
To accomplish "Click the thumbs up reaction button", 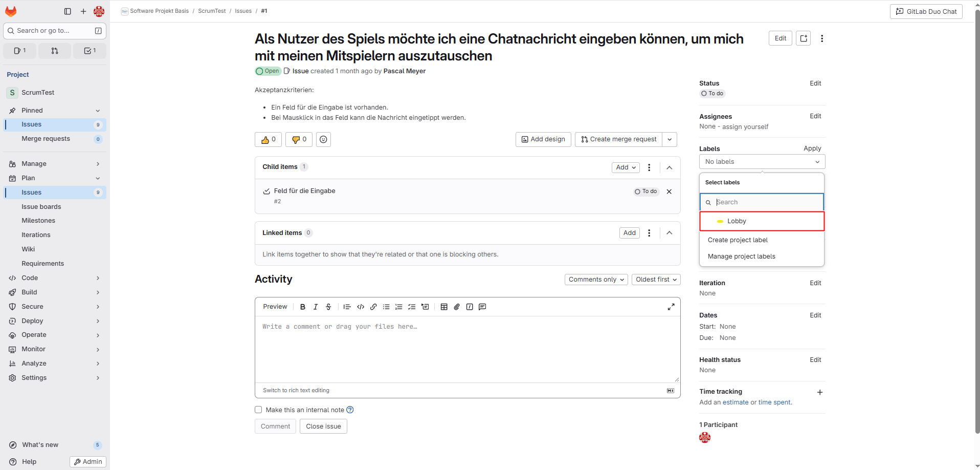I will [268, 139].
